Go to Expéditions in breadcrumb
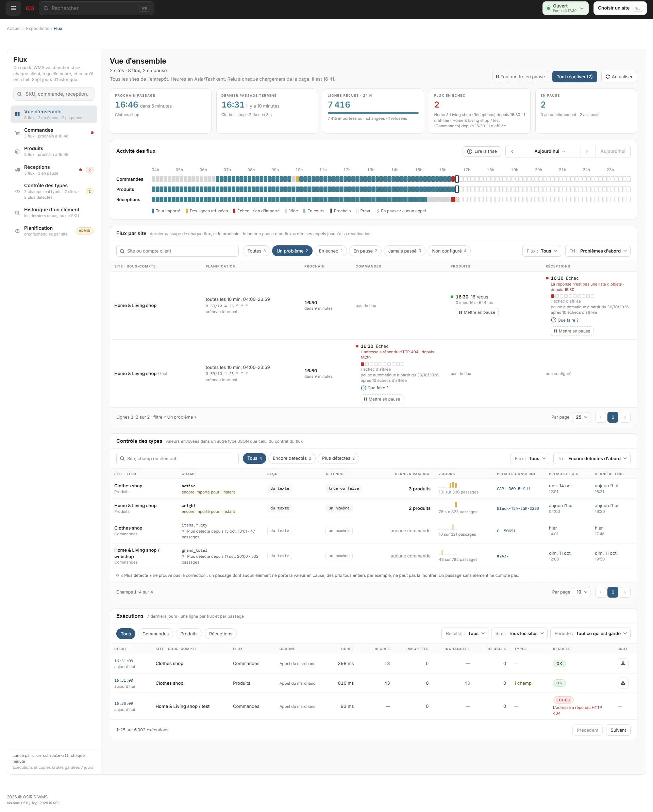 tap(38, 29)
